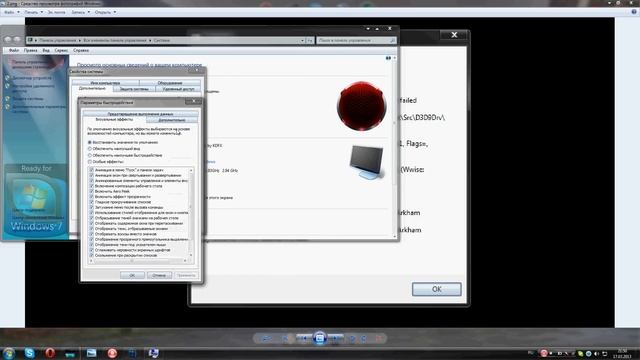640x360 pixels.
Task: Delete the photo with the red X icon
Action: [x=378, y=338]
